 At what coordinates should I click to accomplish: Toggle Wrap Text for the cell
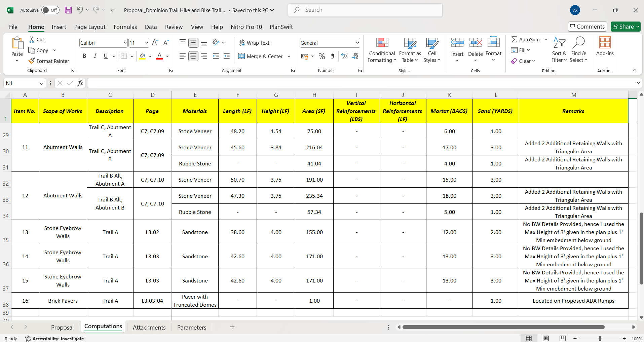254,43
